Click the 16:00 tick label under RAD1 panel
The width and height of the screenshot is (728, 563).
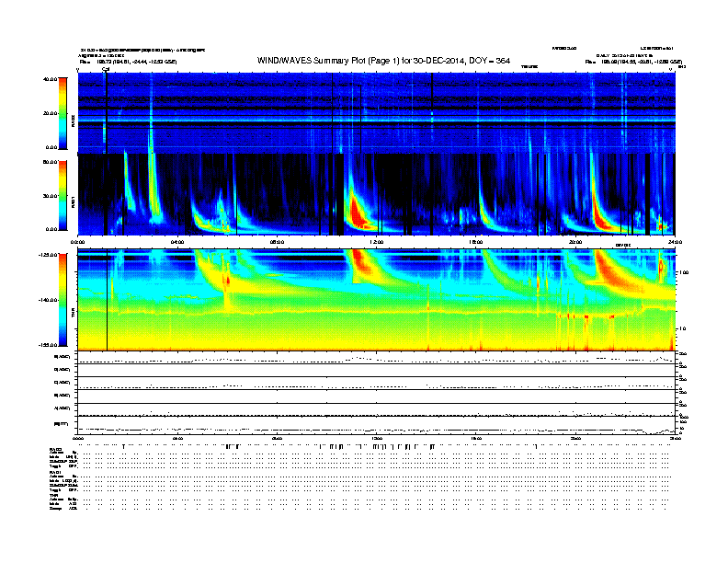point(476,242)
